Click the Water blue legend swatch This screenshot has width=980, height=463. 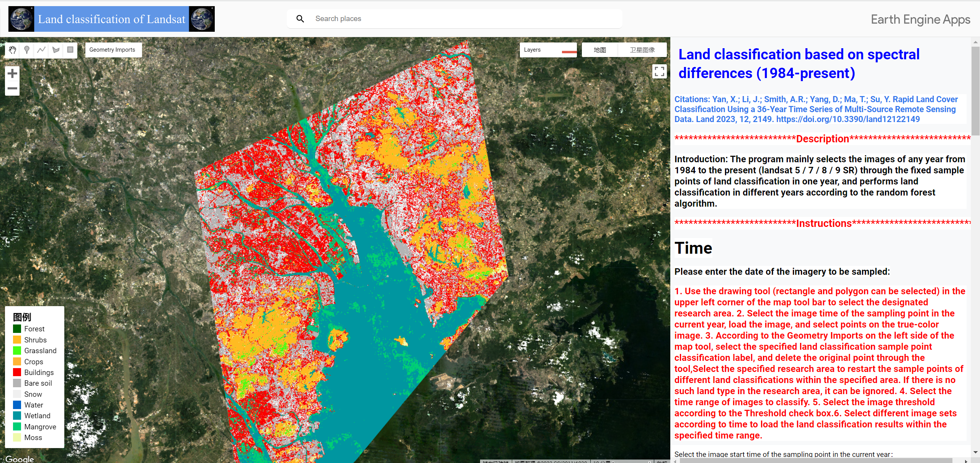point(17,405)
